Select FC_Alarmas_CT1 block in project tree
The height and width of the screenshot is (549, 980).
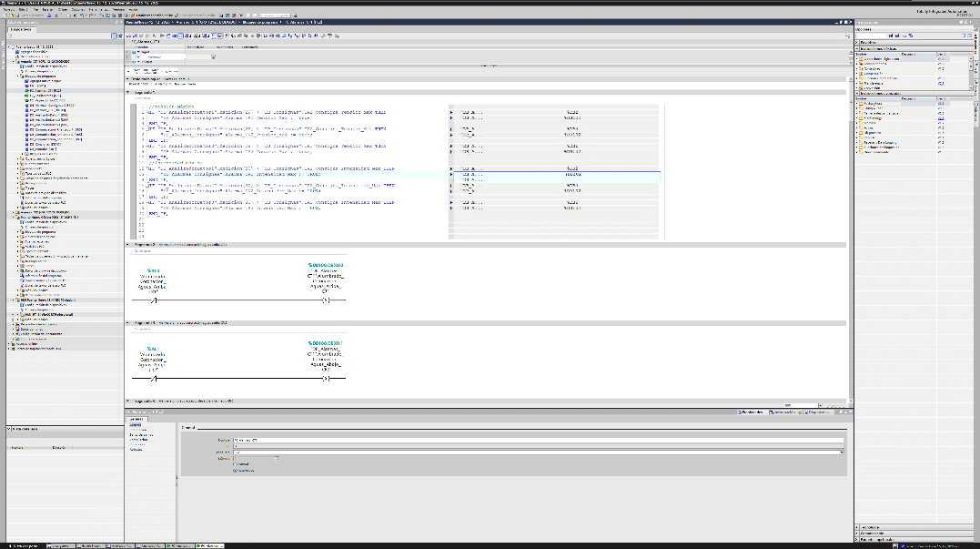[44, 91]
